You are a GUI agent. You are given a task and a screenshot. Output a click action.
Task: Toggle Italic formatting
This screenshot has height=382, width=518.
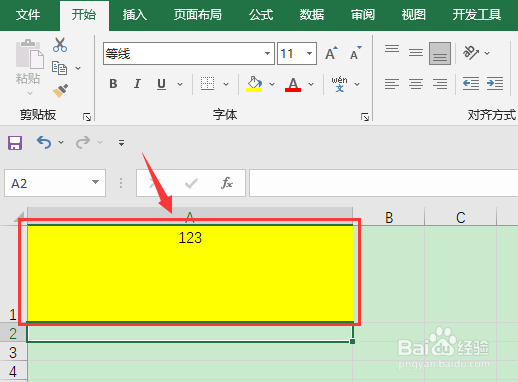coord(137,84)
